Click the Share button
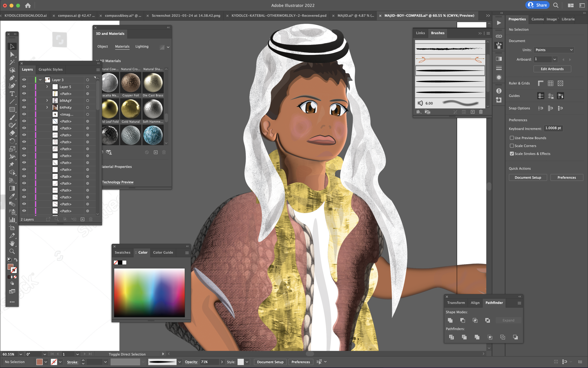This screenshot has width=588, height=368. [x=537, y=5]
